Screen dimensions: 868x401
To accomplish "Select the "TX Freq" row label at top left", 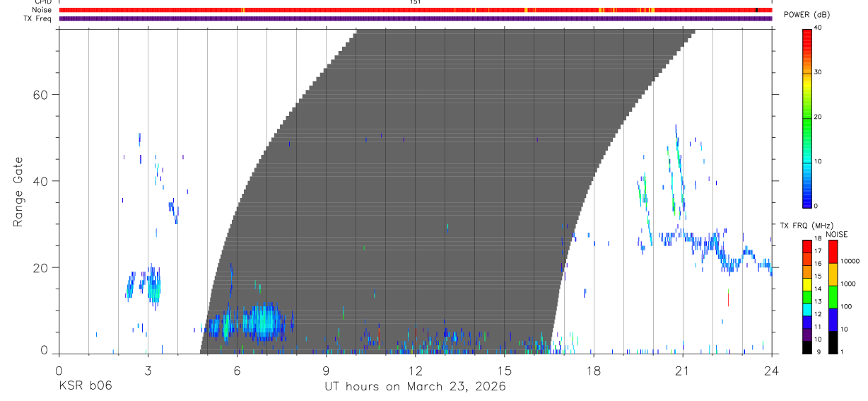I will [x=38, y=18].
